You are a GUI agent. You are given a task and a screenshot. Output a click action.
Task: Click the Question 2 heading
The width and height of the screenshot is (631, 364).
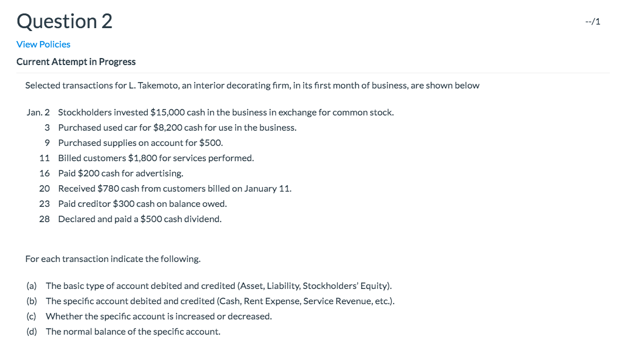pos(65,21)
